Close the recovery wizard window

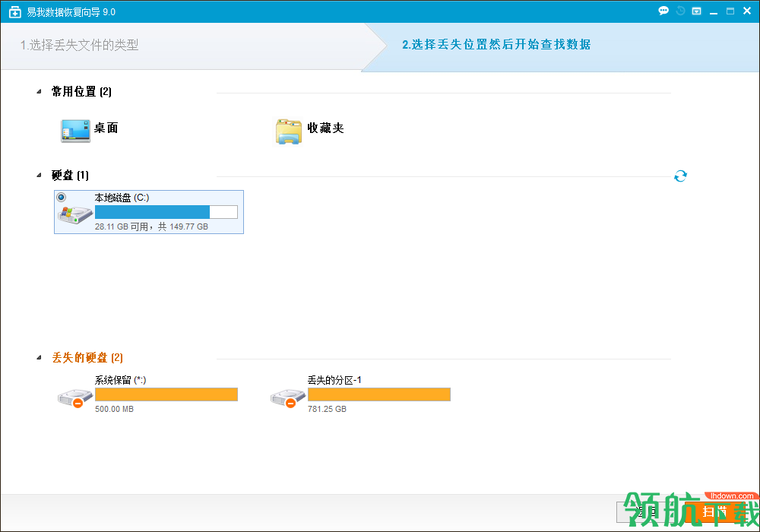tap(747, 11)
